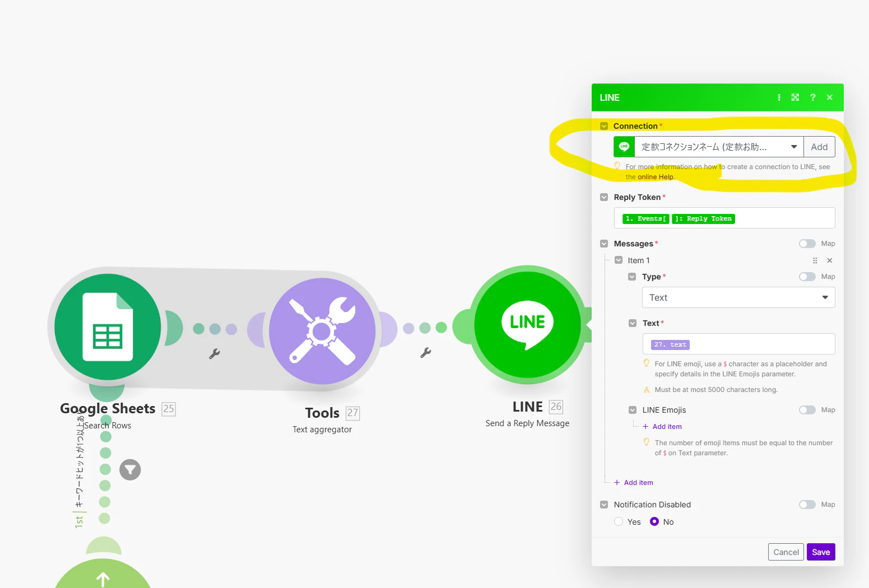Open the LINE Send a Reply Message module
The width and height of the screenshot is (869, 588).
527,325
